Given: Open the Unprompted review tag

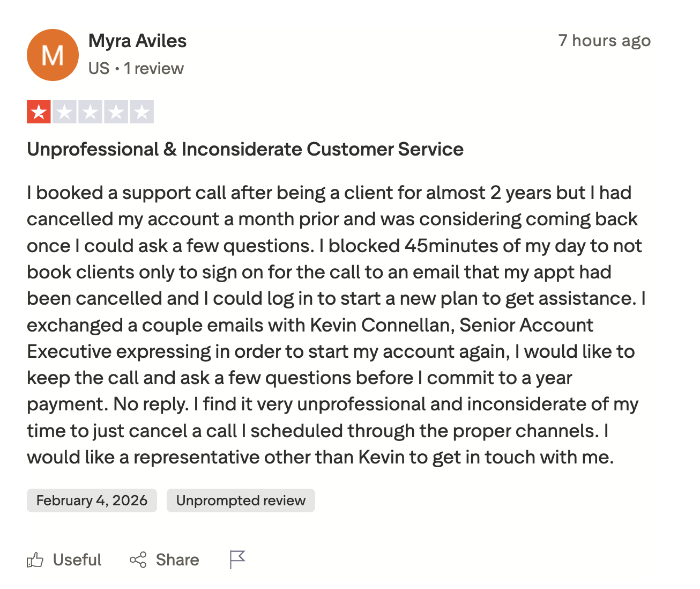Looking at the screenshot, I should 240,500.
